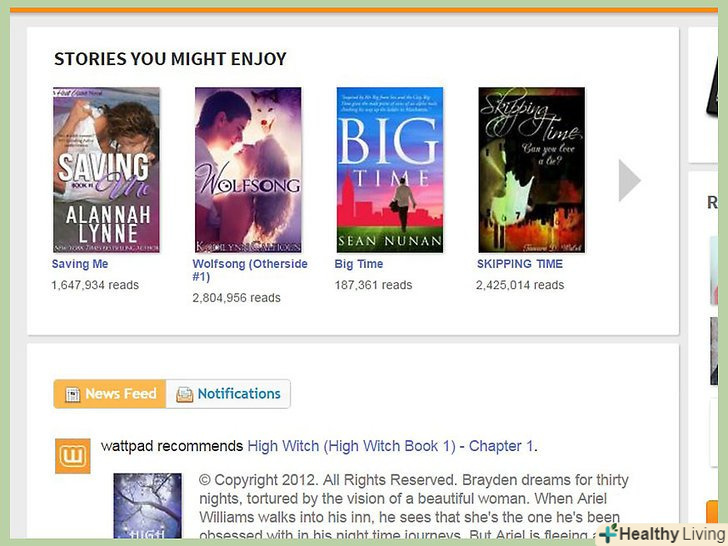Open the Big Time book cover

[x=390, y=170]
